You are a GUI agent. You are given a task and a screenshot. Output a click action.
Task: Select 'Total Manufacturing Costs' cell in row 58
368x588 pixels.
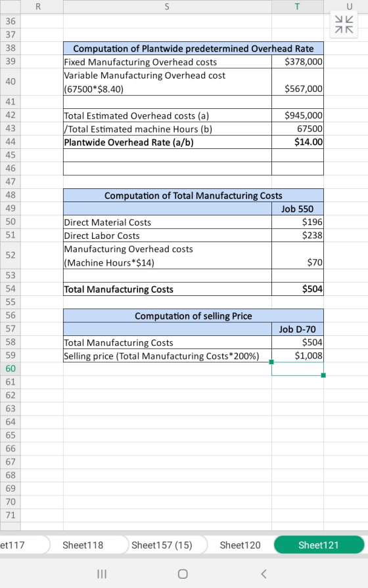point(168,343)
